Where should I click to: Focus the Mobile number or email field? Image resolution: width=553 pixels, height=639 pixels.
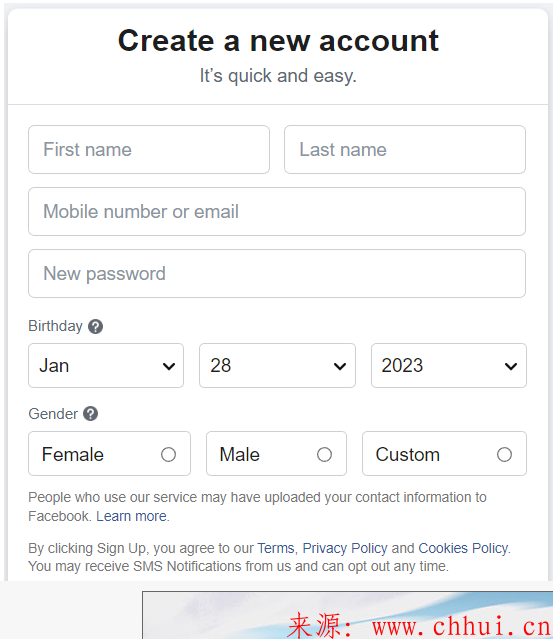pos(277,212)
